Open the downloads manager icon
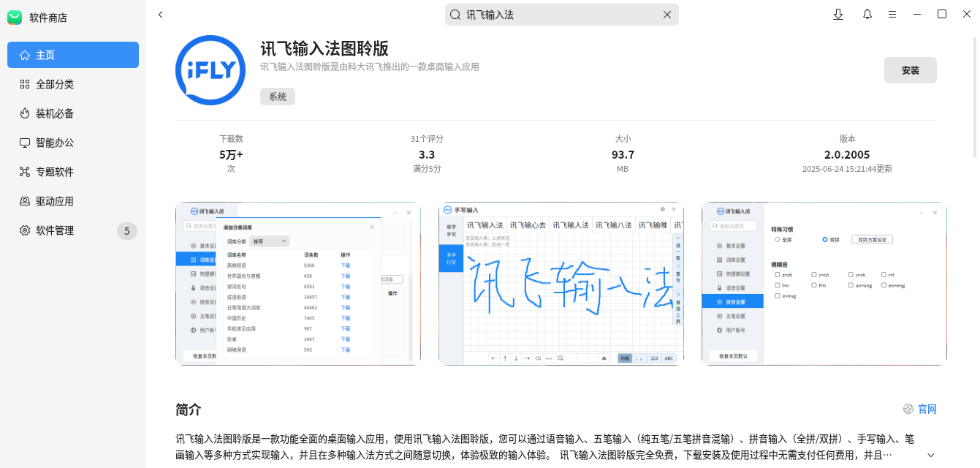 838,15
